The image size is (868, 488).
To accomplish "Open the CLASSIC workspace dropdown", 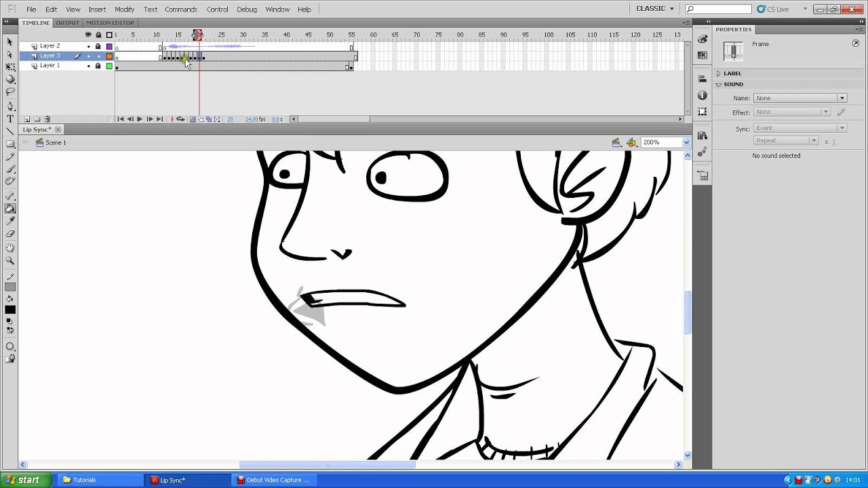I will 655,9.
